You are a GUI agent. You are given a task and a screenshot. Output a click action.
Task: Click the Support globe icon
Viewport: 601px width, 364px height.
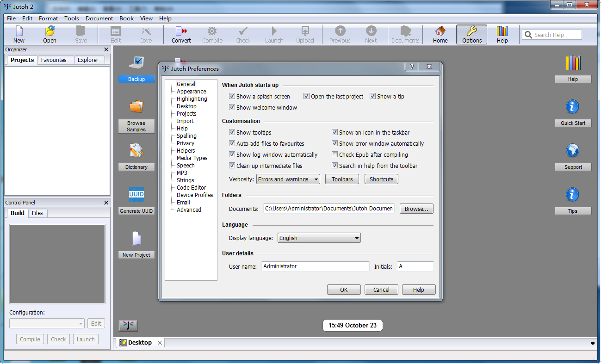click(x=573, y=151)
